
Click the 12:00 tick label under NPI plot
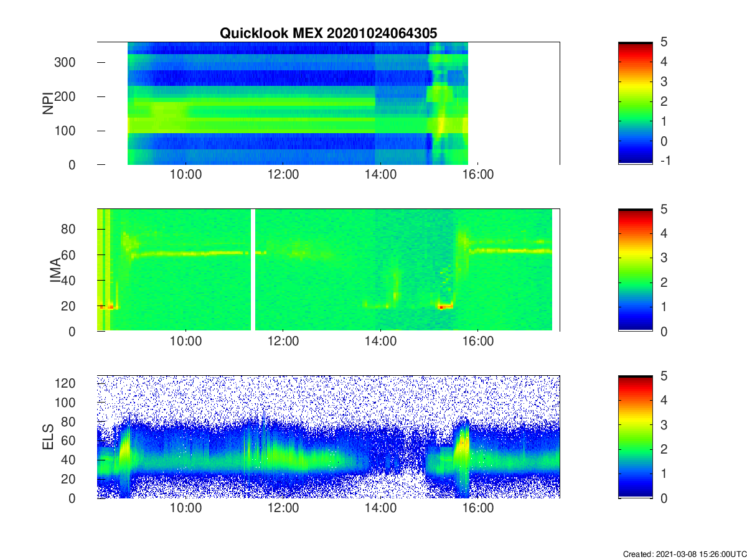283,175
